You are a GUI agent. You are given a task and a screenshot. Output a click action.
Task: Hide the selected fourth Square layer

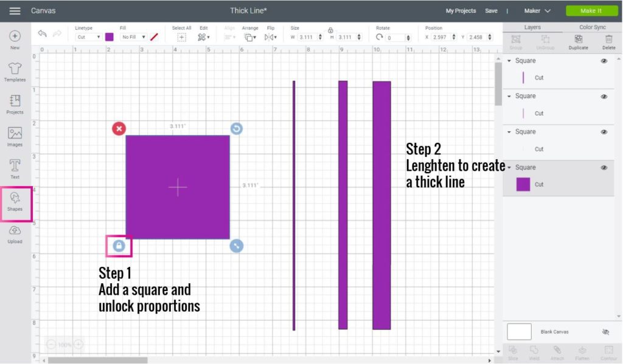[604, 168]
